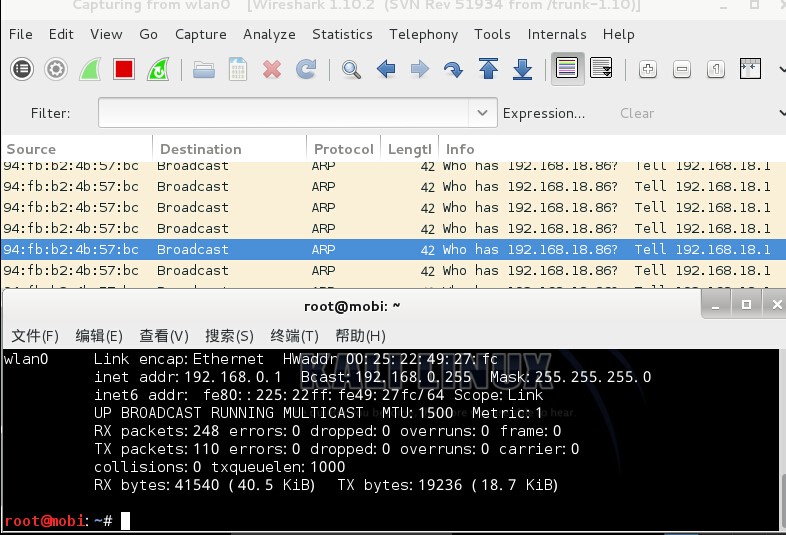786x535 pixels.
Task: Open the filter history dropdown arrow
Action: point(484,113)
